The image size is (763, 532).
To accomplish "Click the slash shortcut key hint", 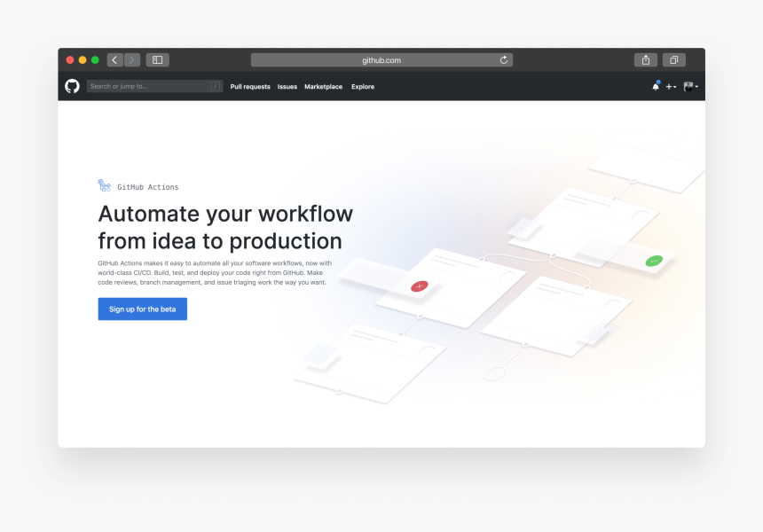I will pos(216,86).
